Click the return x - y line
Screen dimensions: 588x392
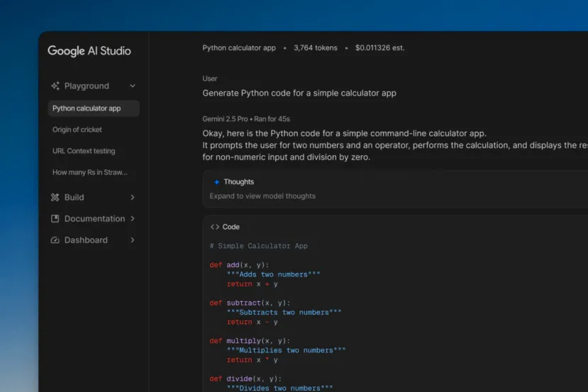click(252, 322)
